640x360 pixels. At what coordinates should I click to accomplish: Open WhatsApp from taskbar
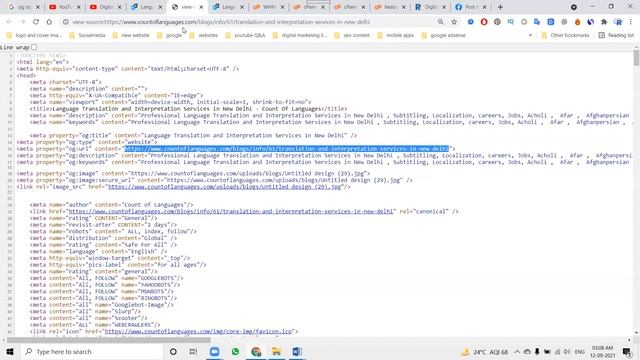click(x=235, y=351)
